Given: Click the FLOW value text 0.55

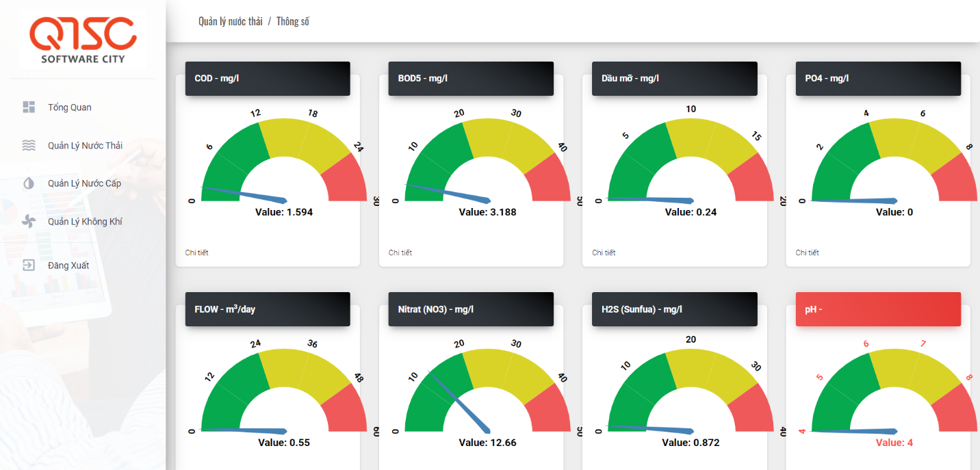Looking at the screenshot, I should 284,443.
